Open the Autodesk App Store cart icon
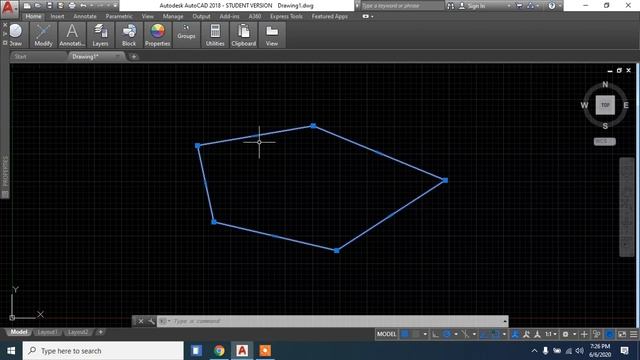 click(x=520, y=6)
